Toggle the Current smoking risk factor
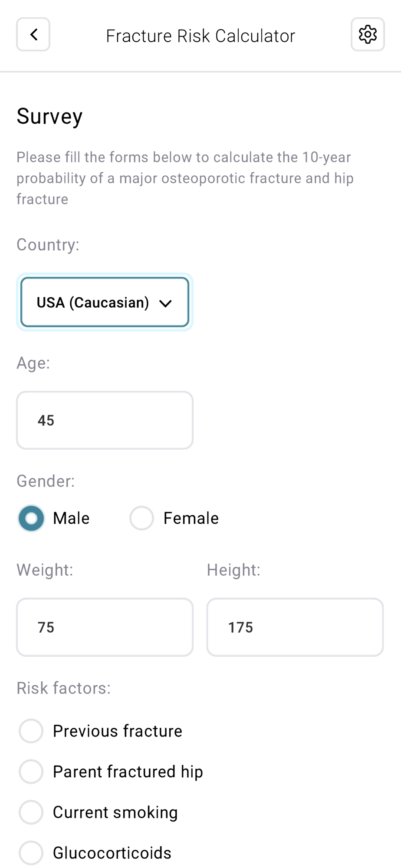Viewport: 401px width, 868px height. tap(31, 812)
